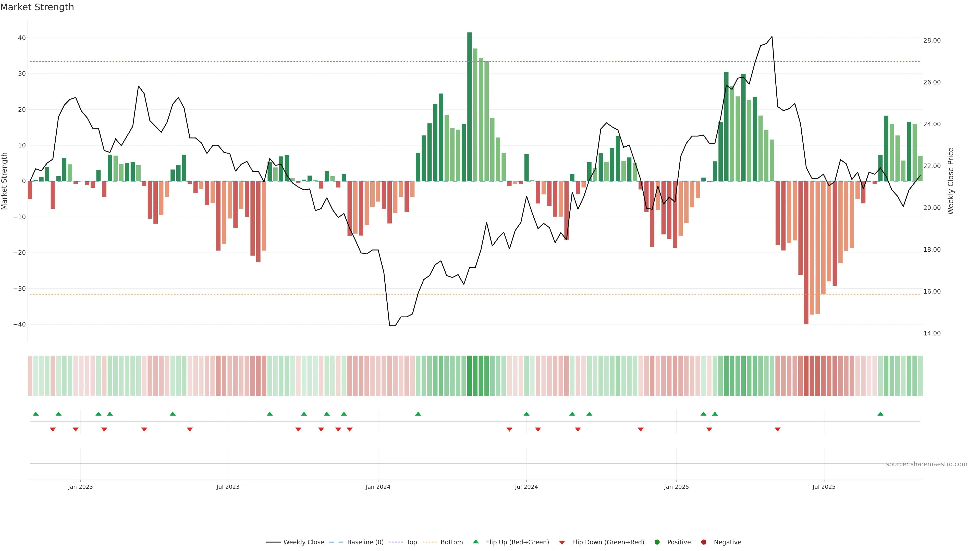
Task: Select the leftmost green flip-up triangle marker
Action: click(x=36, y=414)
